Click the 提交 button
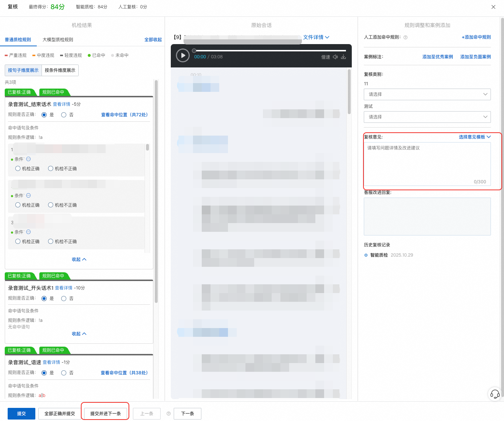Screen dimensions: 504x421 (x=21, y=414)
